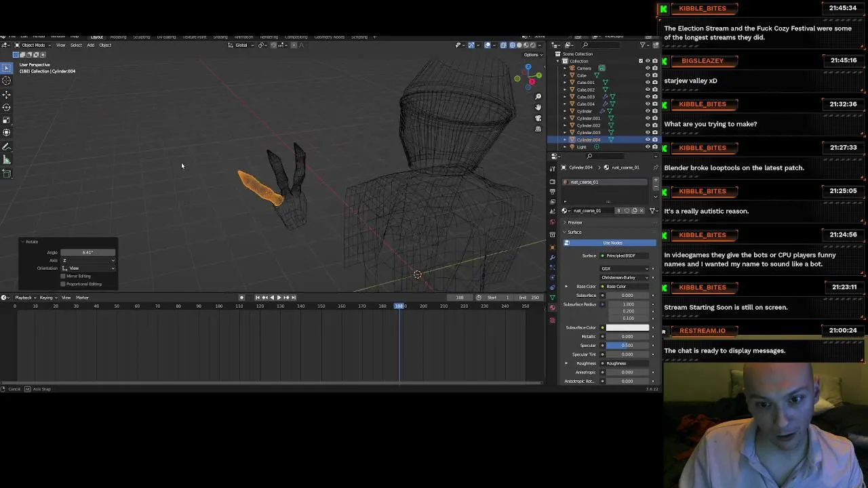
Task: Click the Subsurface Color white swatch
Action: click(627, 327)
